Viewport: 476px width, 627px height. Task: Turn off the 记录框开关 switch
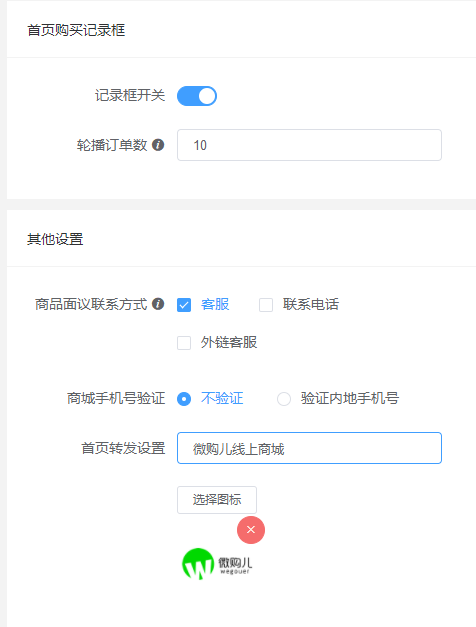(197, 96)
